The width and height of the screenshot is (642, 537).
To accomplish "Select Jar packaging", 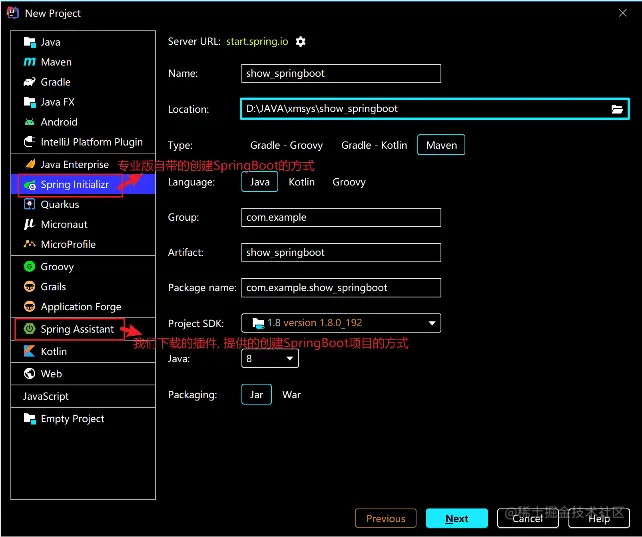I will (256, 395).
